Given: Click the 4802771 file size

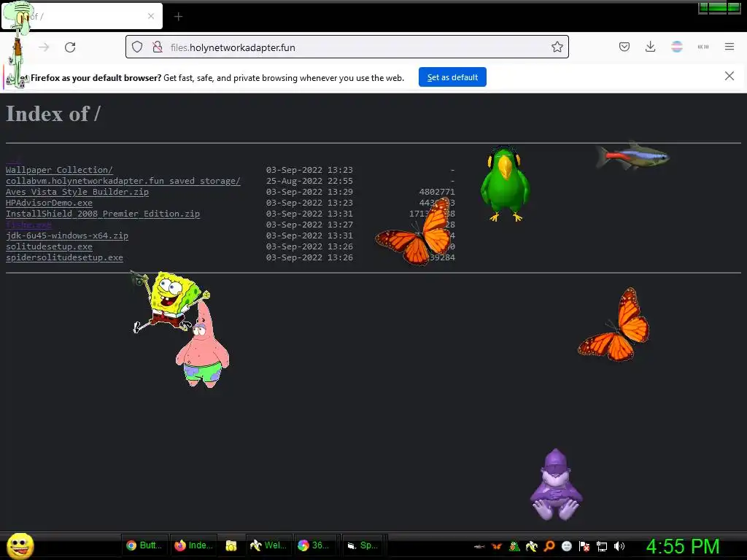Looking at the screenshot, I should pyautogui.click(x=437, y=192).
